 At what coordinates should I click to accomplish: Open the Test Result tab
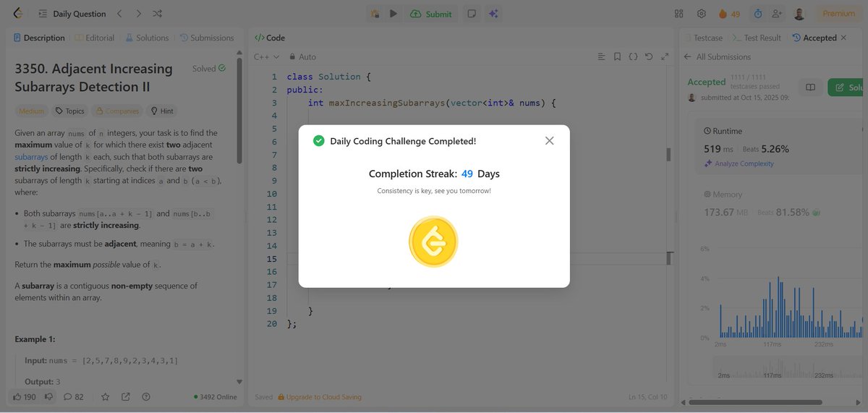point(757,38)
